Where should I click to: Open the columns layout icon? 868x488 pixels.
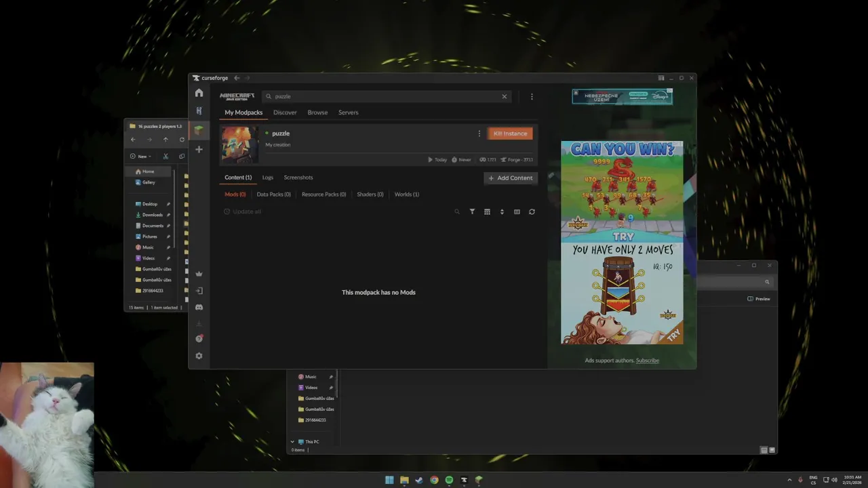tap(517, 211)
